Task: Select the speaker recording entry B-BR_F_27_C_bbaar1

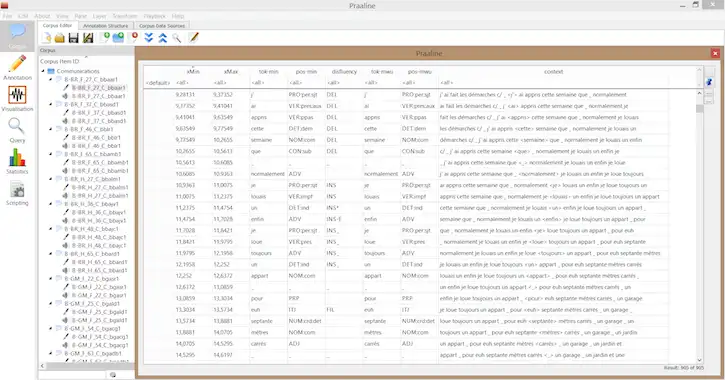Action: [98, 96]
